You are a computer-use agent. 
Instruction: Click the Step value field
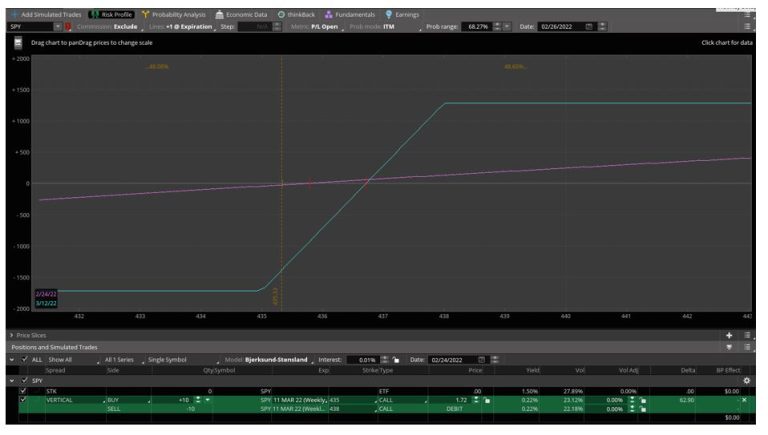click(x=255, y=26)
